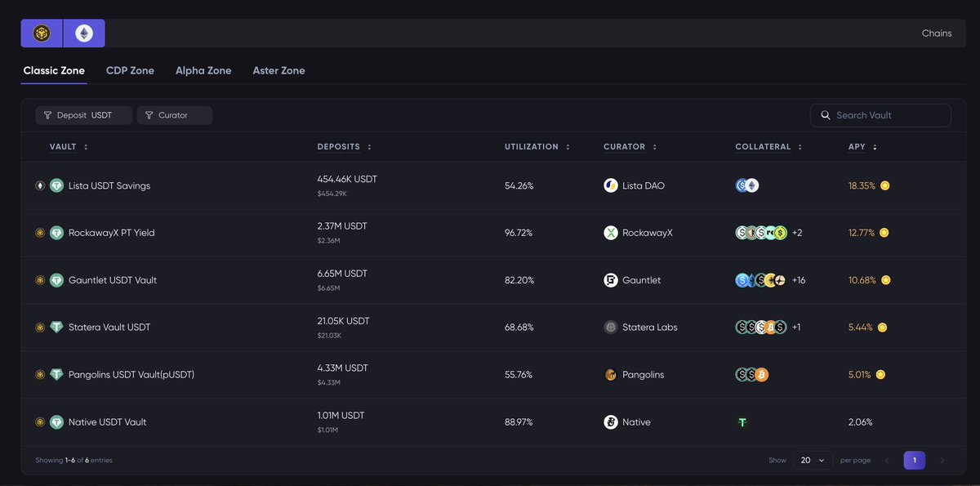Click the 21.05K USDT deposit value
Viewport: 980px width, 486px height.
[x=344, y=321]
